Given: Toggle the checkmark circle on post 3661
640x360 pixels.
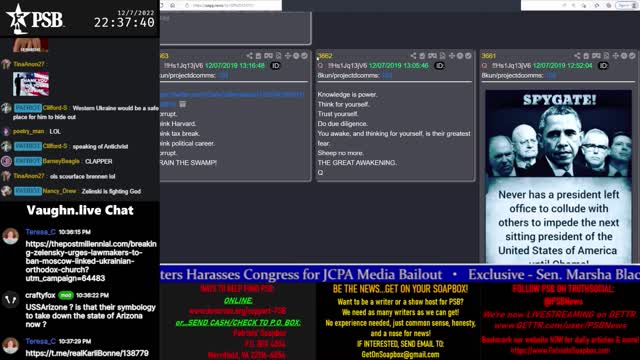Looking at the screenshot, I should [x=632, y=56].
